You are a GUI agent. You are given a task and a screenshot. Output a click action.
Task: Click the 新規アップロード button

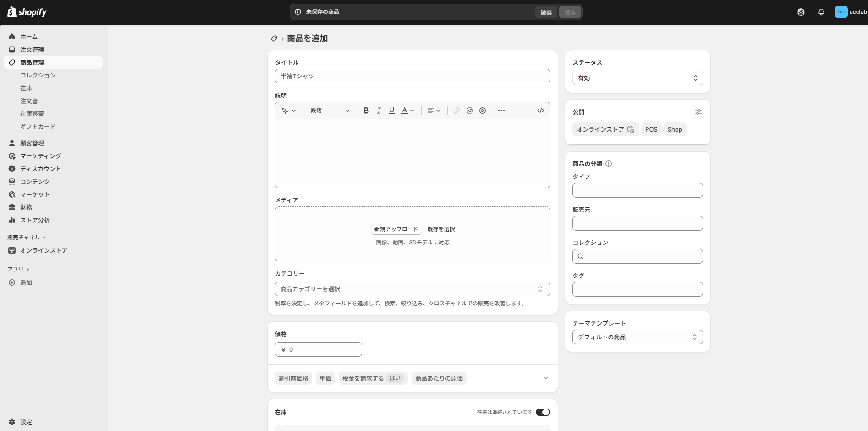(396, 229)
